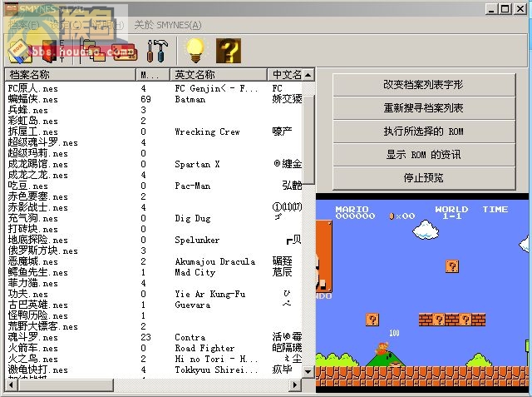
Task: Select 吃豆.nes in the file list
Action: point(27,186)
